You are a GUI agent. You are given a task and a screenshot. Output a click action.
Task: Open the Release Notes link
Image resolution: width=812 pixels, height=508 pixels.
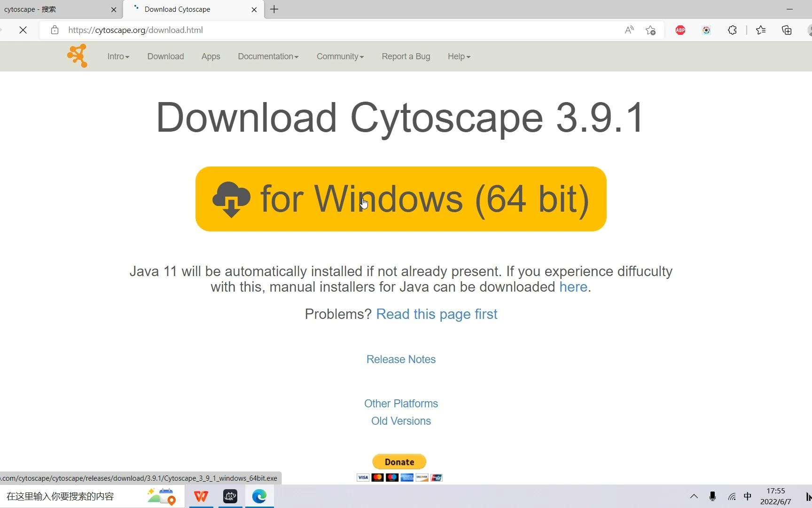pyautogui.click(x=401, y=359)
